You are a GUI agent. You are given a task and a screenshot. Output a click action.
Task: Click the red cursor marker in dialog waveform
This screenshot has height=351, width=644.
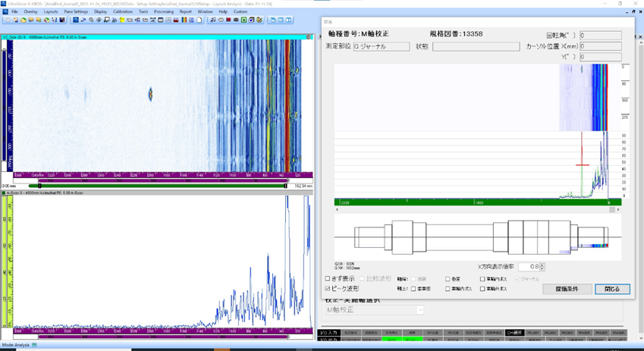click(582, 165)
